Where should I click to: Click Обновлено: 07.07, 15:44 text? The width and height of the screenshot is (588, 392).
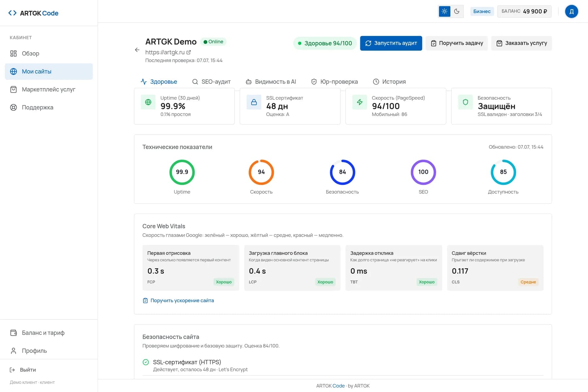point(516,147)
